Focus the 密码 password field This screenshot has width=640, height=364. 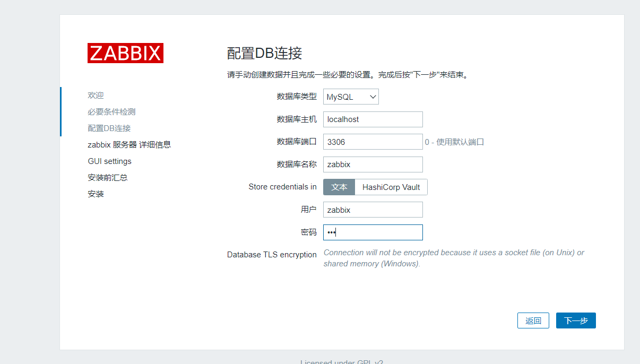point(373,232)
